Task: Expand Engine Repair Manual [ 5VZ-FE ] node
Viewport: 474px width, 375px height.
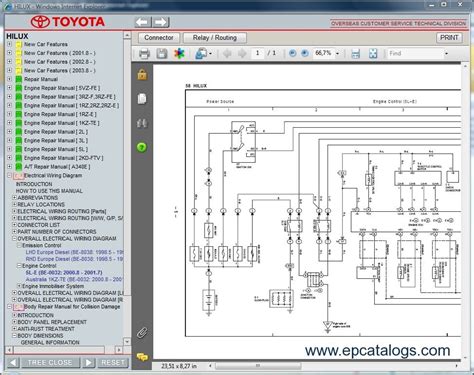Action: tap(9, 88)
